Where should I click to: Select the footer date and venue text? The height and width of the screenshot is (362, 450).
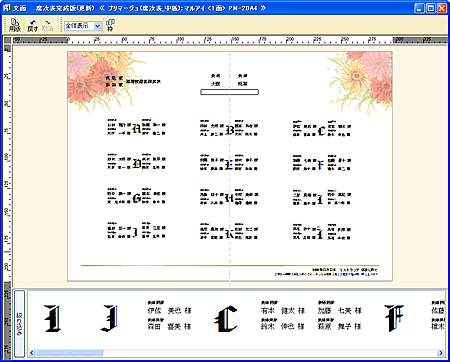[326, 272]
